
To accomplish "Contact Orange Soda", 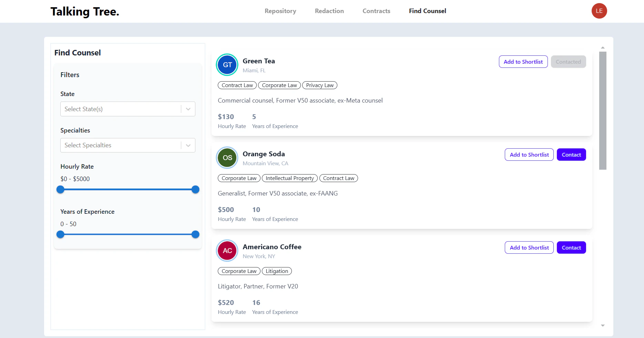I will point(571,155).
